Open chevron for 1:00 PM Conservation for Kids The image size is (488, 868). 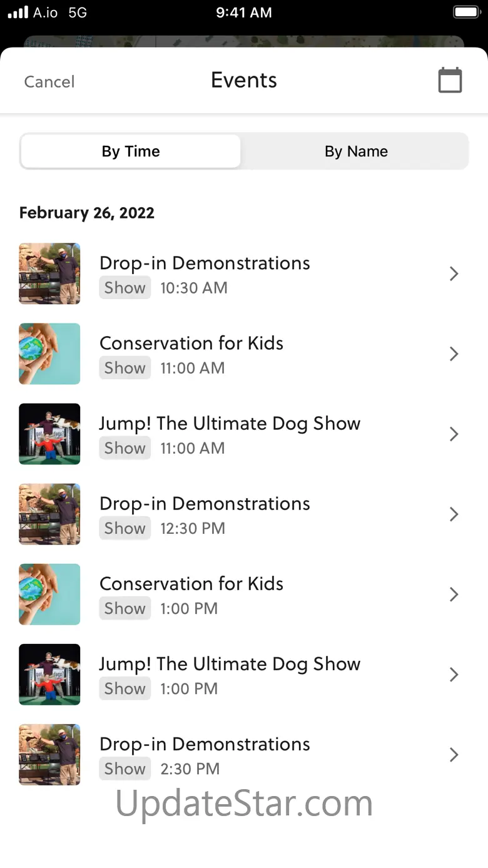[x=454, y=594]
